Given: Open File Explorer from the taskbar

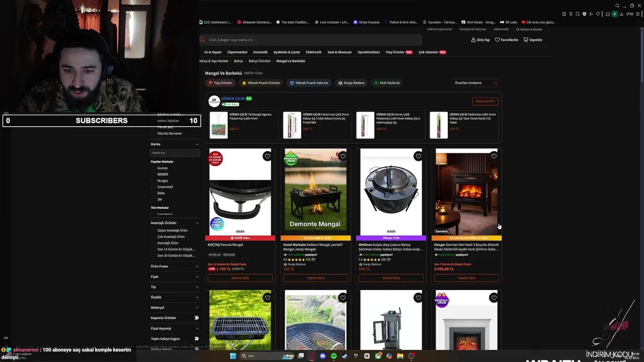Looking at the screenshot, I should (x=400, y=356).
